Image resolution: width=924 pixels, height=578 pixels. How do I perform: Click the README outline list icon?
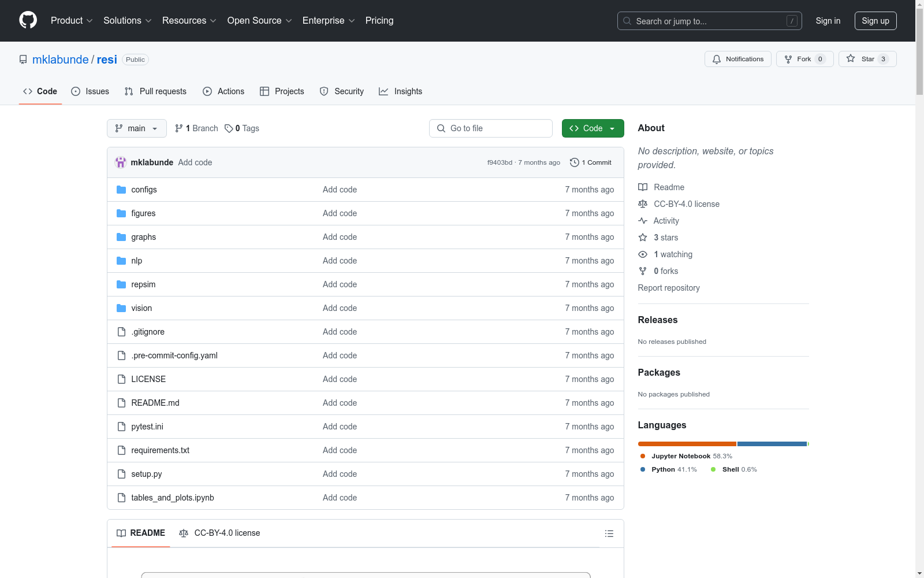(x=609, y=533)
